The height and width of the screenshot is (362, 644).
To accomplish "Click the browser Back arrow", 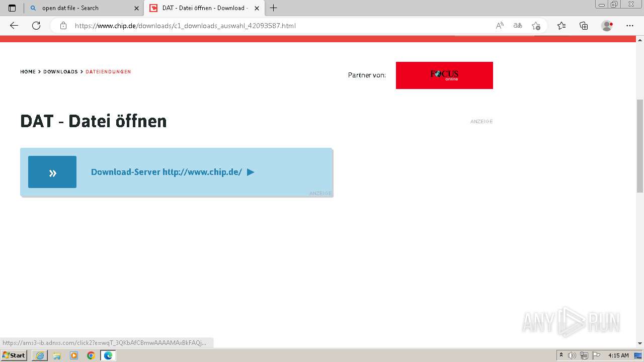I will point(14,26).
